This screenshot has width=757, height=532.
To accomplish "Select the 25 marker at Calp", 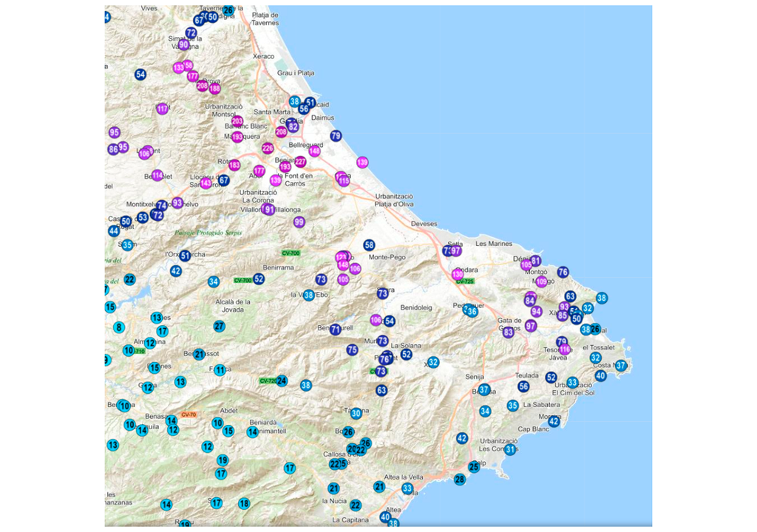I will (474, 467).
